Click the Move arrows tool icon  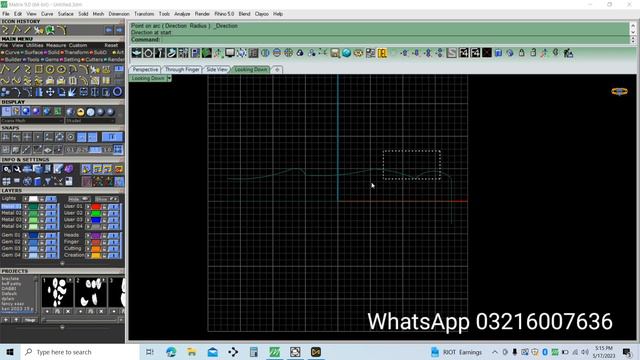[x=50, y=92]
